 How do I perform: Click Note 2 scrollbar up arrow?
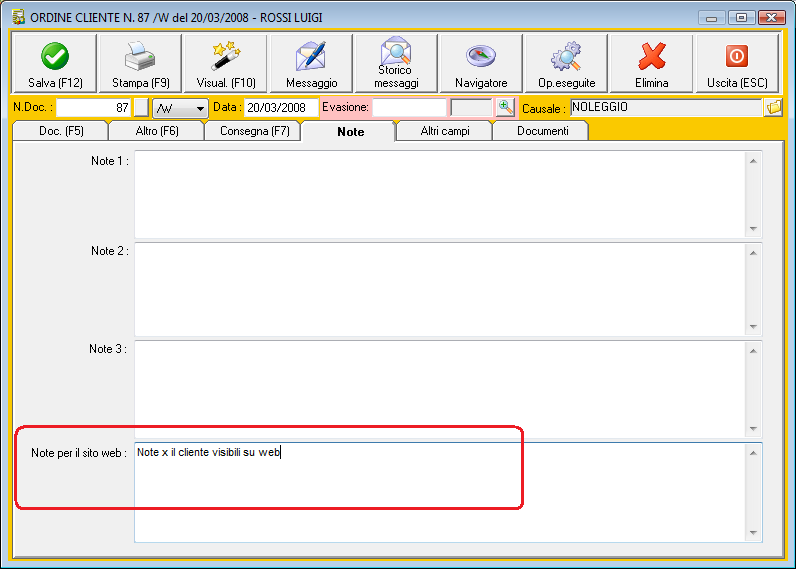(753, 253)
